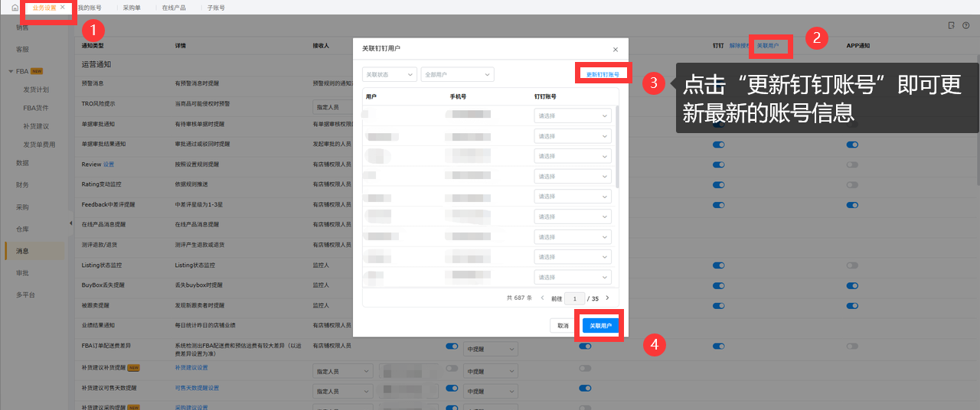Switch to the 子账号 tab
The height and width of the screenshot is (410, 980).
(x=216, y=7)
